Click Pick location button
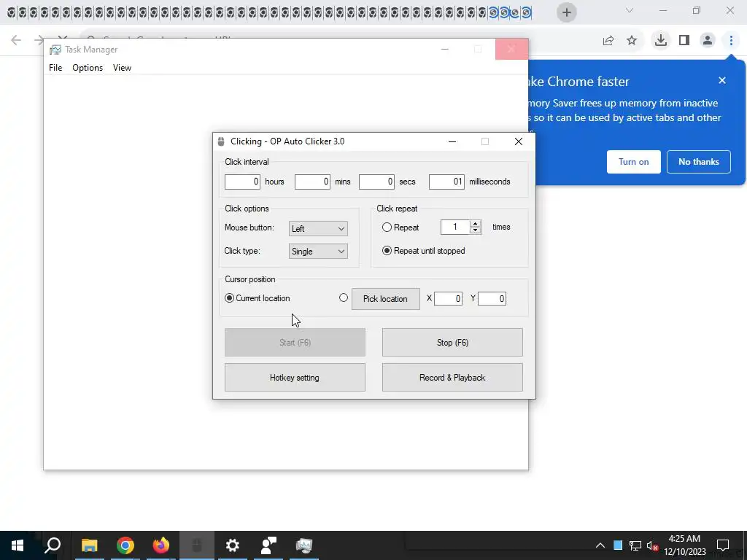The height and width of the screenshot is (560, 747). tap(386, 299)
